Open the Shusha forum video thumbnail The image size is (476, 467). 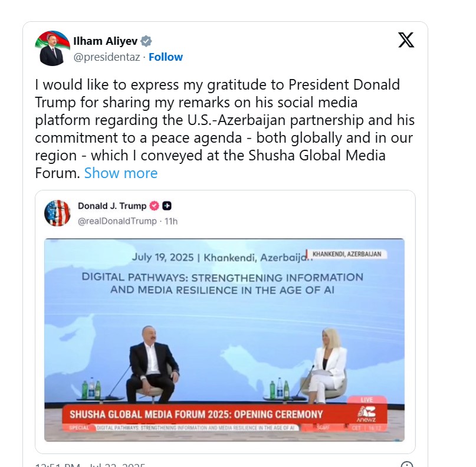[x=224, y=330]
